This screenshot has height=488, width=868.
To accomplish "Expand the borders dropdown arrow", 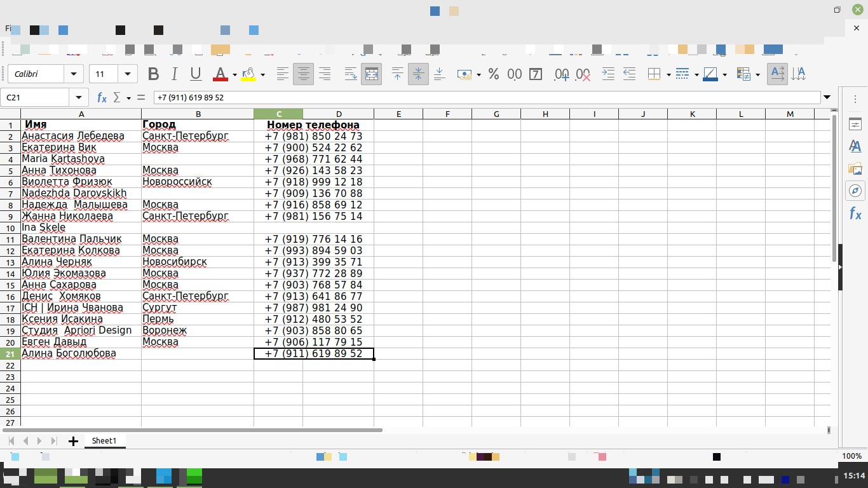I will coord(668,75).
